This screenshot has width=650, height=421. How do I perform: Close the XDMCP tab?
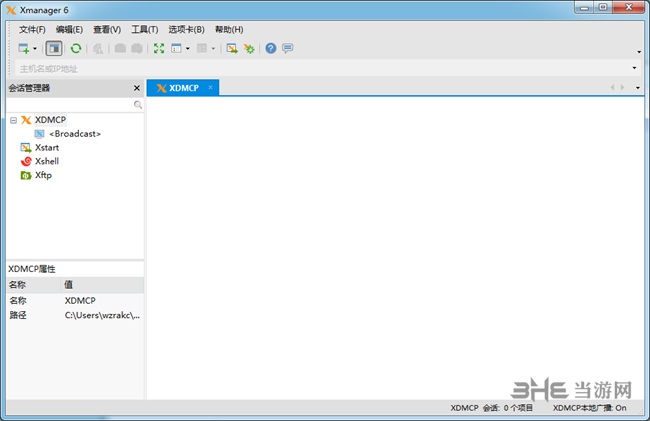[x=211, y=87]
